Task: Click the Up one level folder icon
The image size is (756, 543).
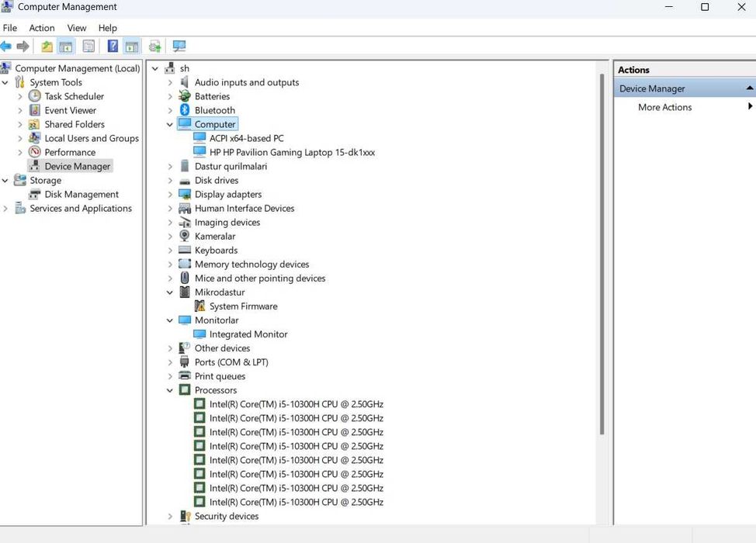Action: point(47,47)
